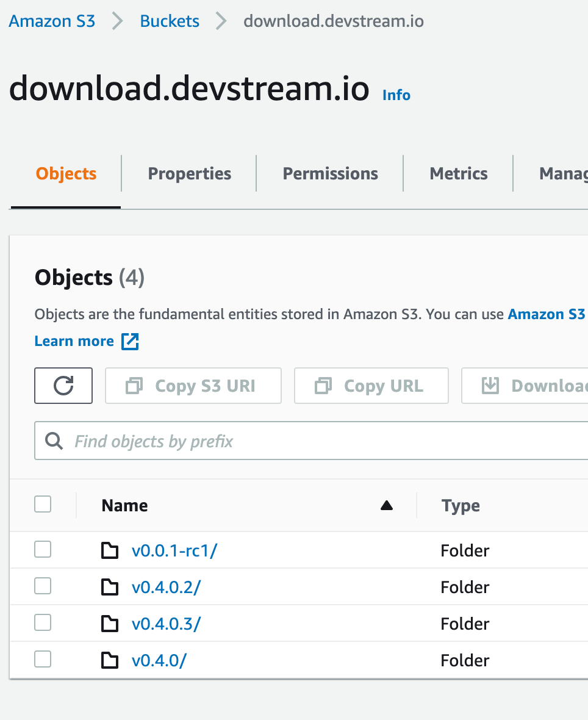Click the search magnifier icon
588x720 pixels.
tap(54, 441)
